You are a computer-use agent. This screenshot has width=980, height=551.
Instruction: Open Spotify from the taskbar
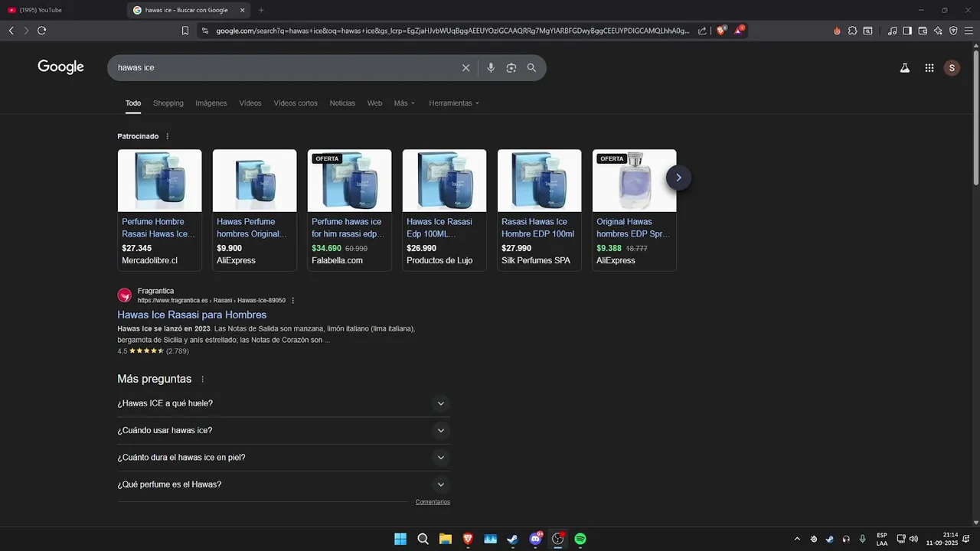coord(580,539)
